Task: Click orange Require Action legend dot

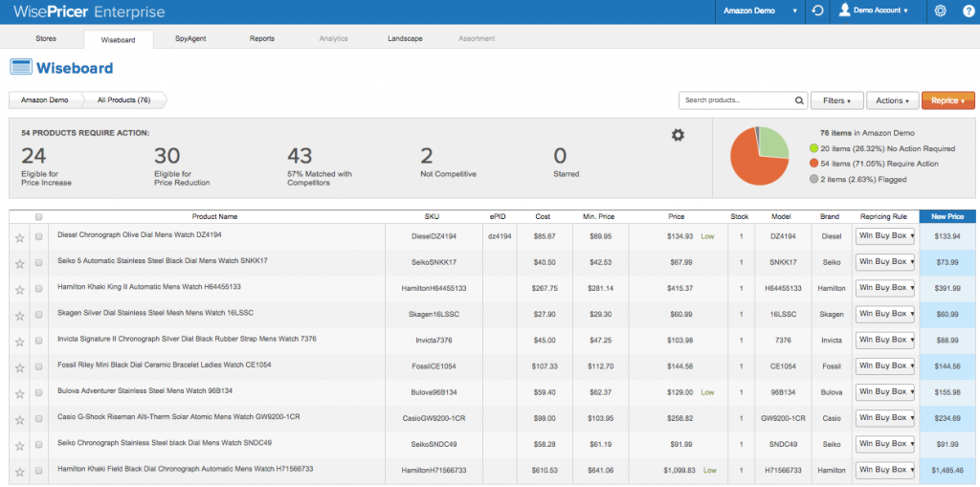Action: tap(813, 164)
